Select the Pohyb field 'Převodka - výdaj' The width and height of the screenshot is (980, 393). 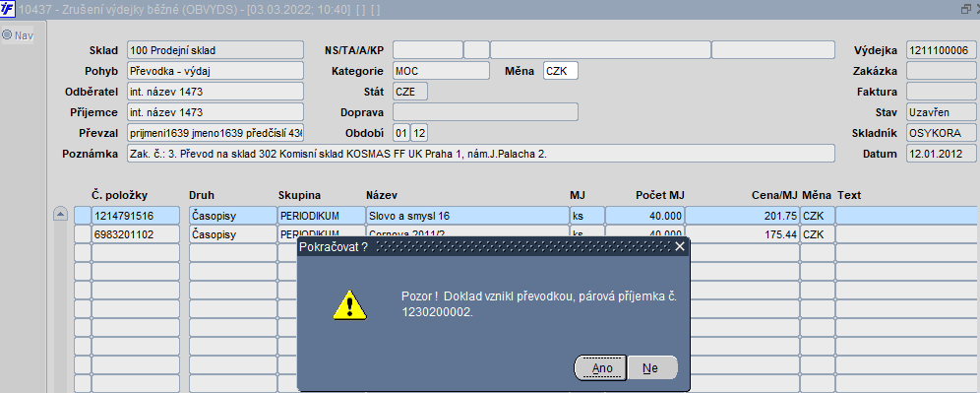click(x=215, y=71)
